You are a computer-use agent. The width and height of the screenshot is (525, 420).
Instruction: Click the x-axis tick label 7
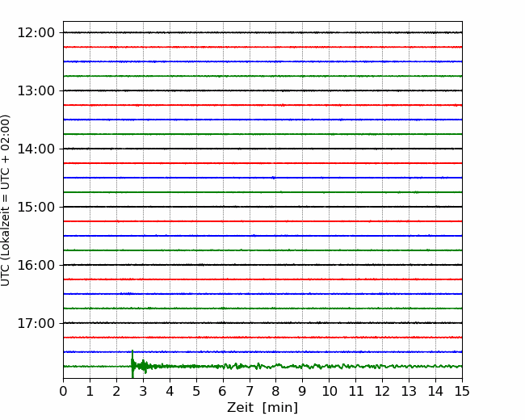point(250,391)
